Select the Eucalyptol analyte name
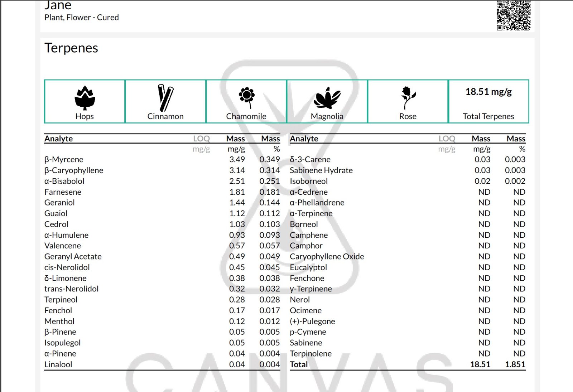 (308, 267)
